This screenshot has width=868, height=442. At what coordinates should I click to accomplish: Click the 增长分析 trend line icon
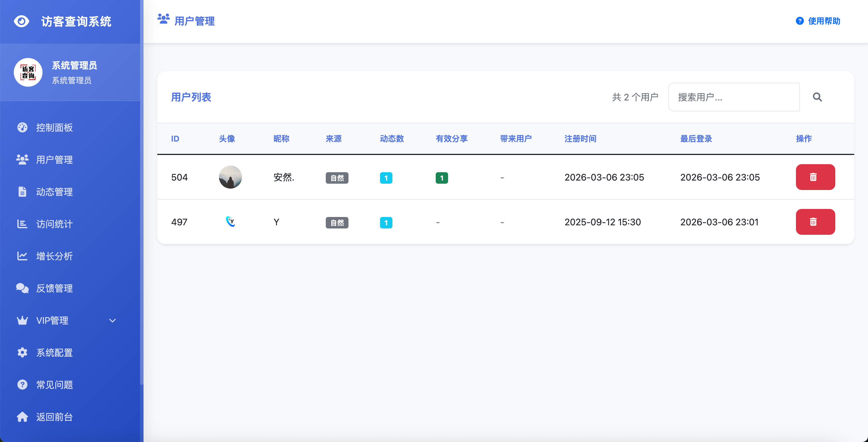pyautogui.click(x=22, y=256)
